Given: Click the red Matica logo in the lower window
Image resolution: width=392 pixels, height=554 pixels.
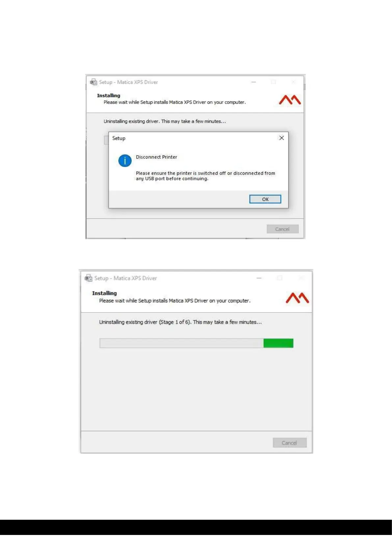Looking at the screenshot, I should (297, 298).
